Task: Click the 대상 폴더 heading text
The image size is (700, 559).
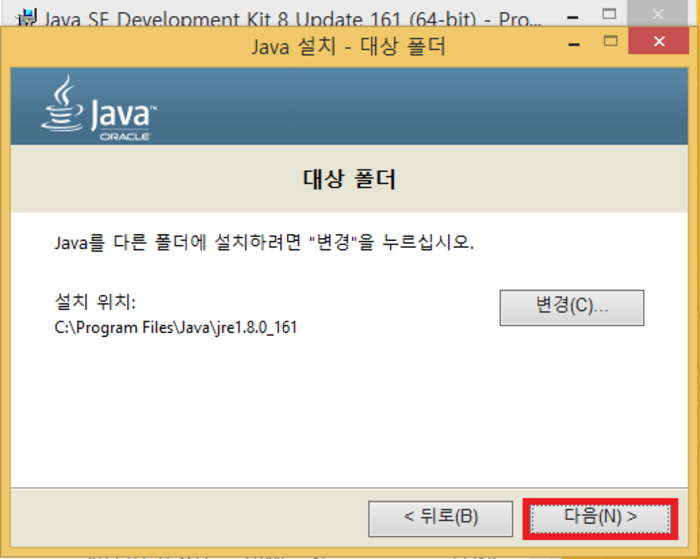Action: click(x=349, y=179)
